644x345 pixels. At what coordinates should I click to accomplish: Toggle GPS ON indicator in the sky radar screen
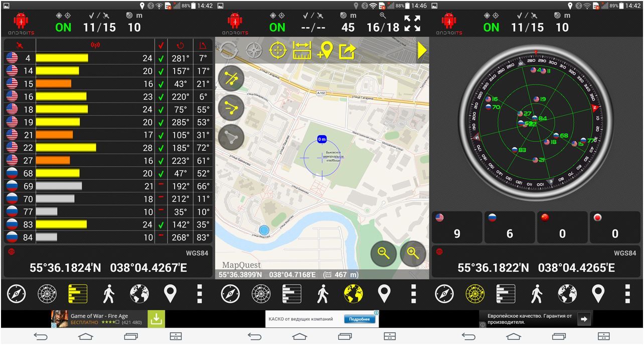point(492,27)
